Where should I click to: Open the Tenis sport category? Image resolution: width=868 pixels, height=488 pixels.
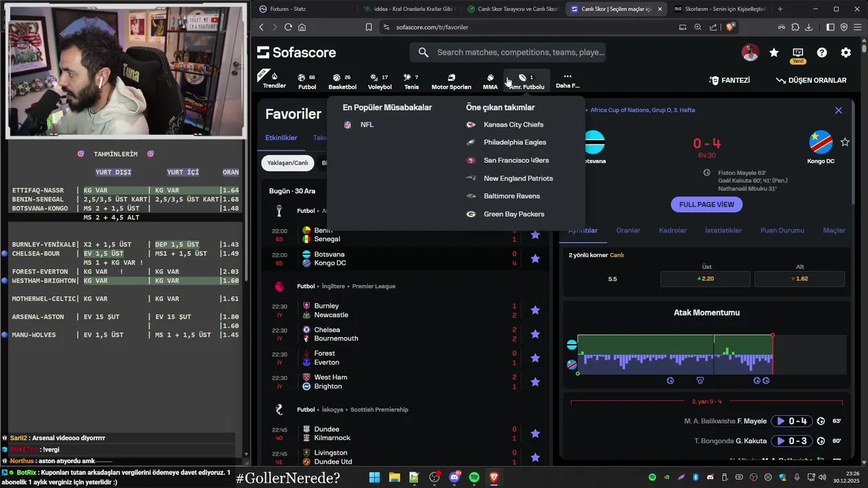[411, 81]
